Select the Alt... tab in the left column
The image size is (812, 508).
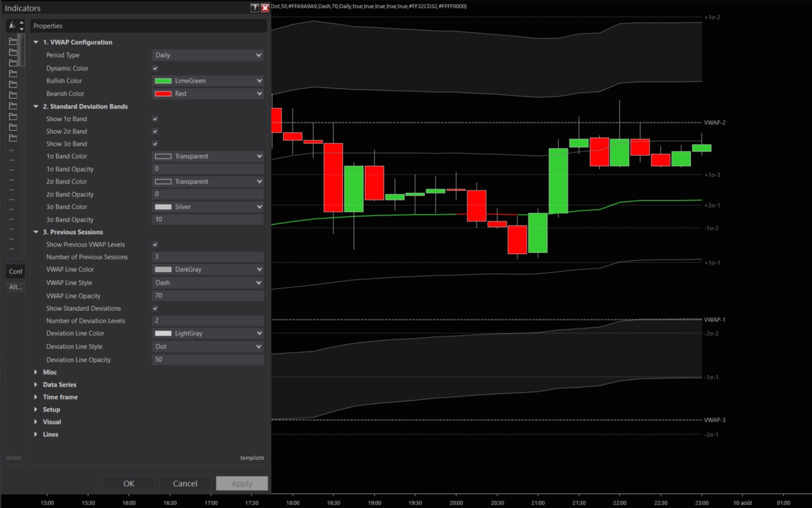(15, 287)
